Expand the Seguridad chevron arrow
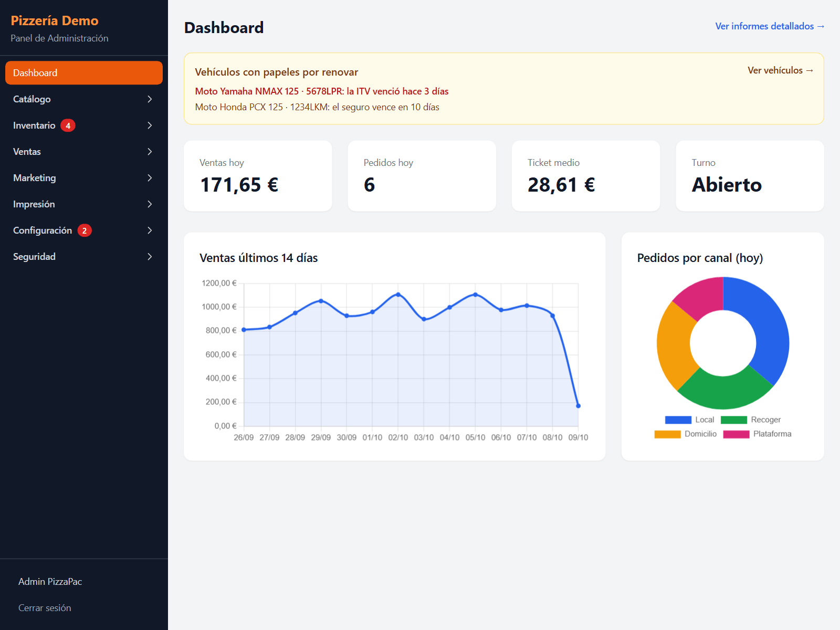This screenshot has width=840, height=630. tap(150, 257)
